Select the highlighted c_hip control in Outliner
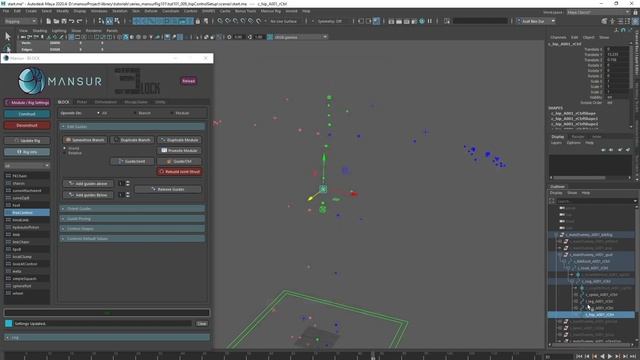Viewport: 640px width, 360px height. (591, 315)
